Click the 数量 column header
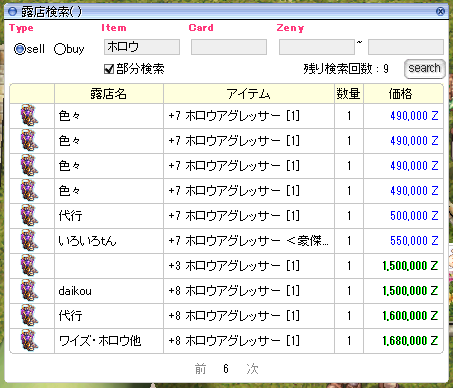The height and width of the screenshot is (388, 453). tap(349, 94)
